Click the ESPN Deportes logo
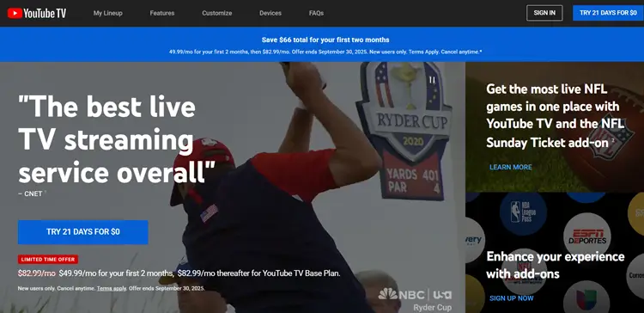644x313 pixels. click(x=587, y=236)
